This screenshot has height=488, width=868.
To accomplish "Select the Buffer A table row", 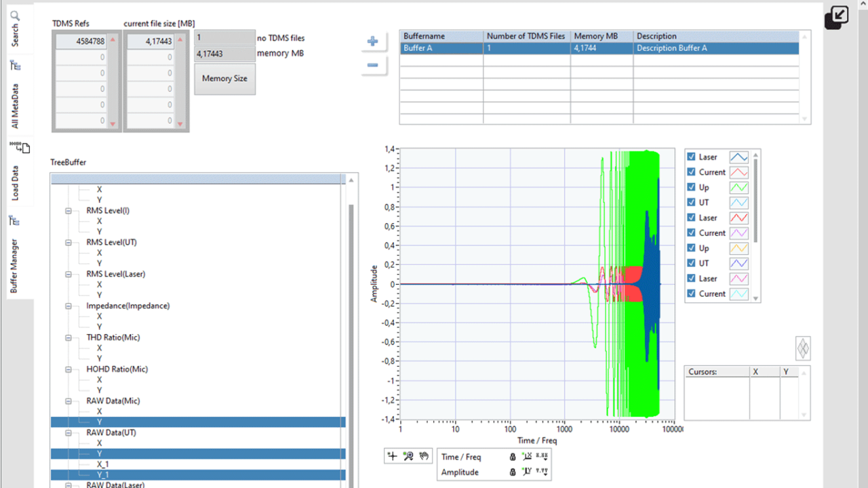I will 599,48.
